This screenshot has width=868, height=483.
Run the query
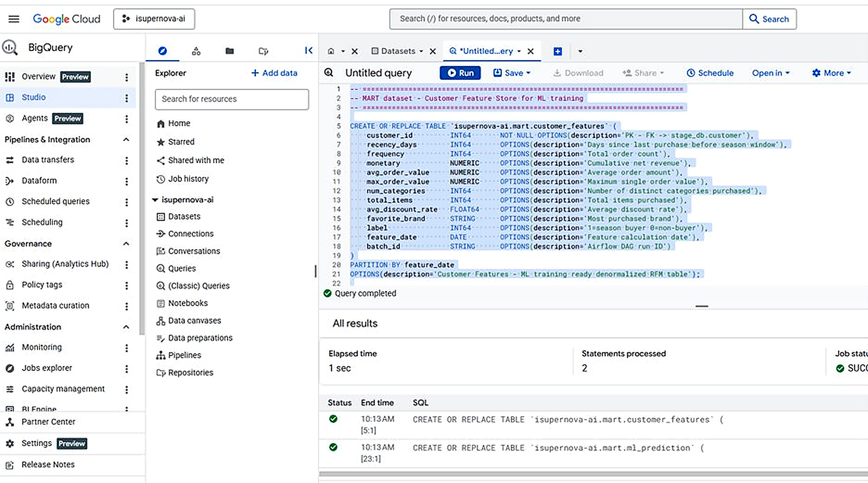click(460, 73)
